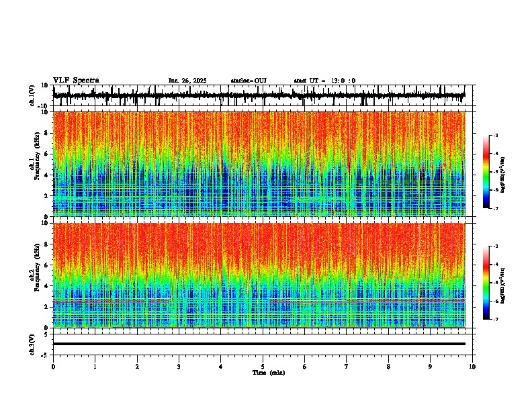Click the 6 minute tick label on time axis

(305, 367)
